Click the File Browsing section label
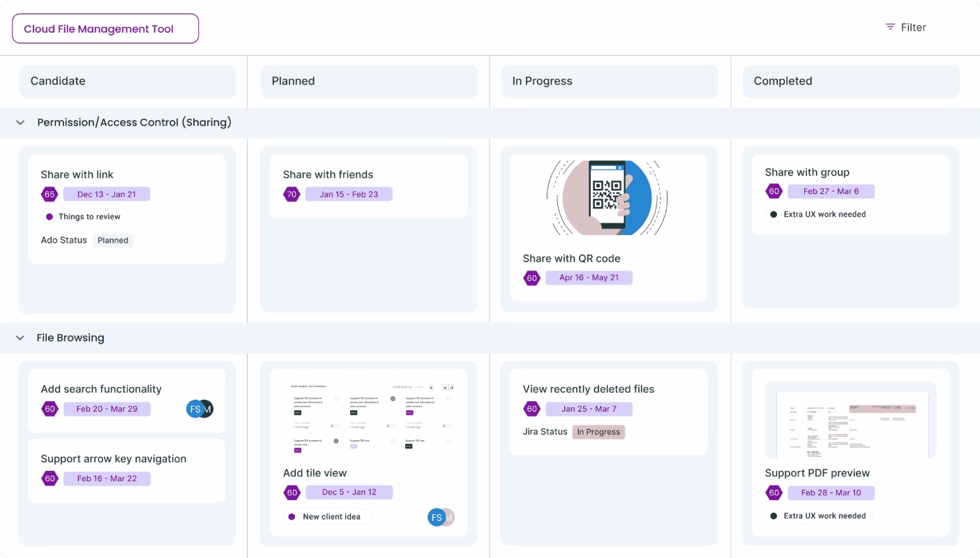This screenshot has width=980, height=558. [x=70, y=338]
